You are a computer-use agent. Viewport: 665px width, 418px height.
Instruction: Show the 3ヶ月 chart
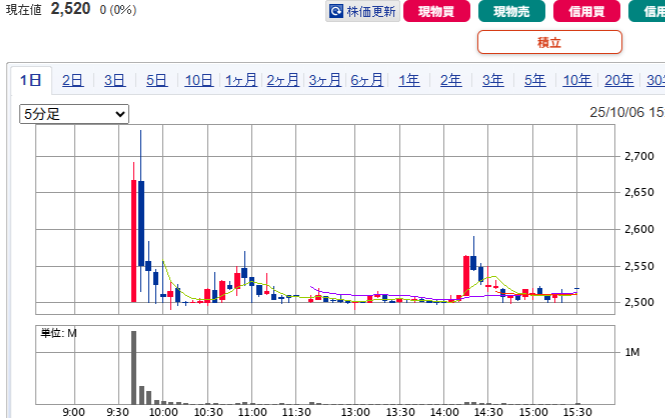325,81
